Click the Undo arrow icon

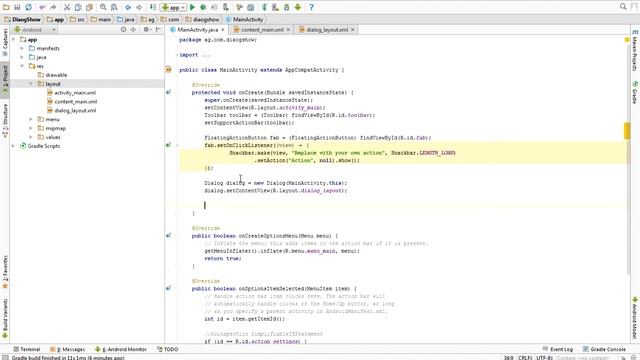coord(42,7)
